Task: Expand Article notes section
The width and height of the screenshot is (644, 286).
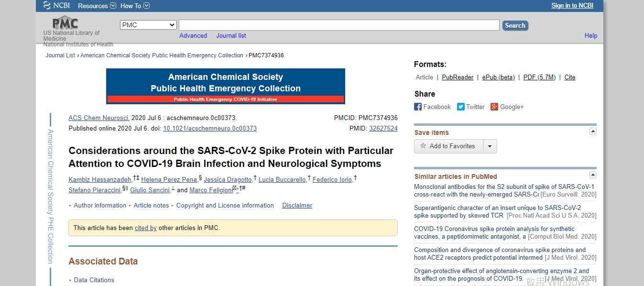Action: [x=151, y=206]
